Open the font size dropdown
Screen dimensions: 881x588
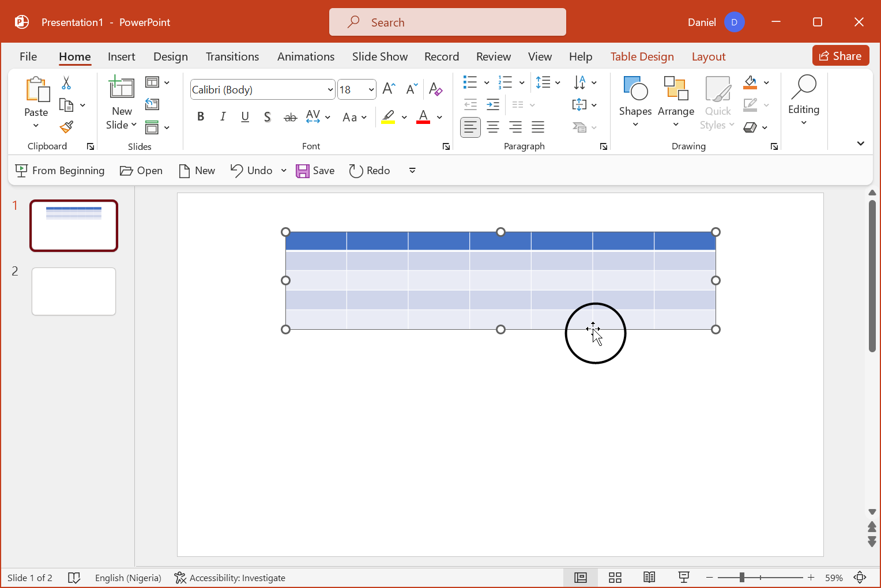pos(371,90)
